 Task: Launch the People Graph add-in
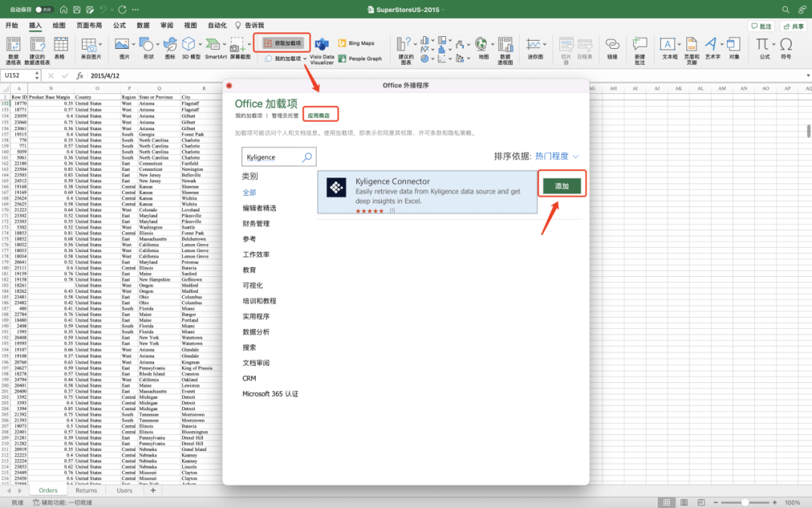coord(360,59)
